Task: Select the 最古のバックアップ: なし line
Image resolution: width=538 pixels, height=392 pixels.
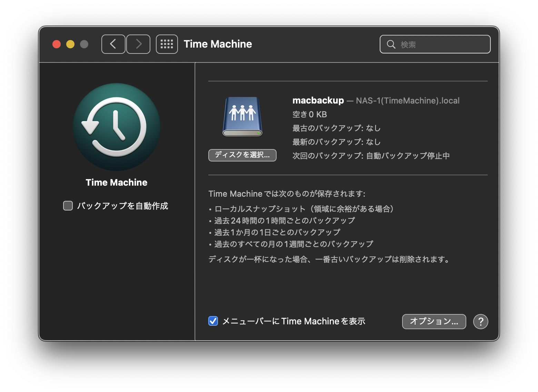Action: (336, 128)
